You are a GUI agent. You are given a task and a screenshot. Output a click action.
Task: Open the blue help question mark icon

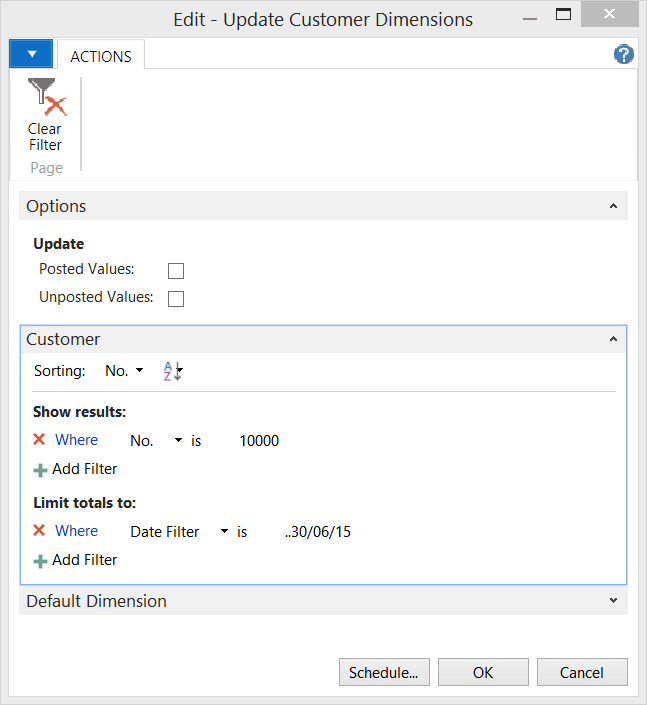click(624, 54)
